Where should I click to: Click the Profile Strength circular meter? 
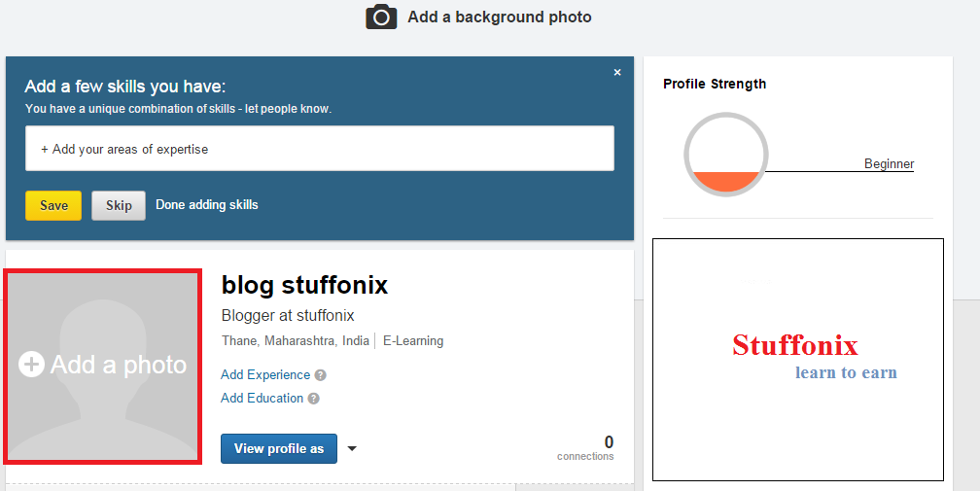coord(725,155)
